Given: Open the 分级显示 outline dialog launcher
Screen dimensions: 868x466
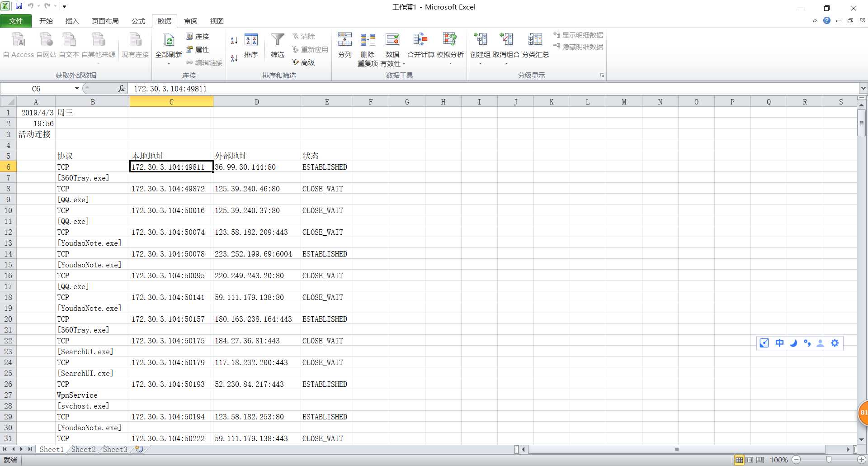Looking at the screenshot, I should (602, 75).
